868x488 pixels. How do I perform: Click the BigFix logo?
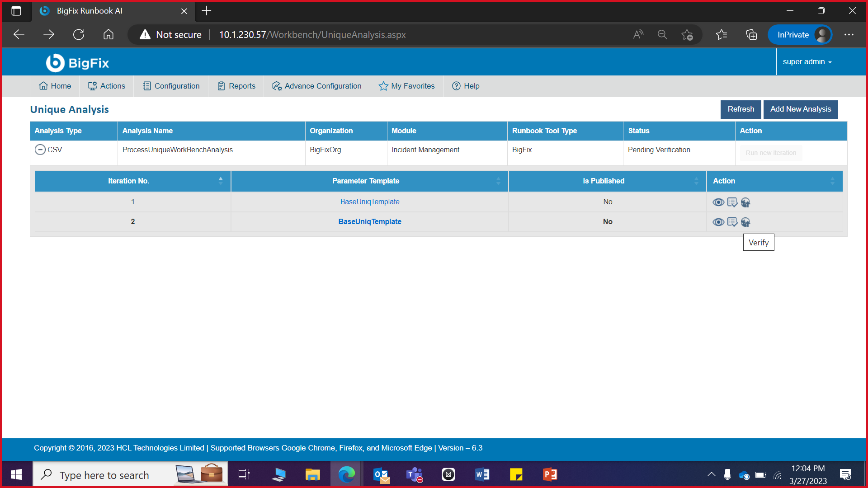[x=77, y=63]
